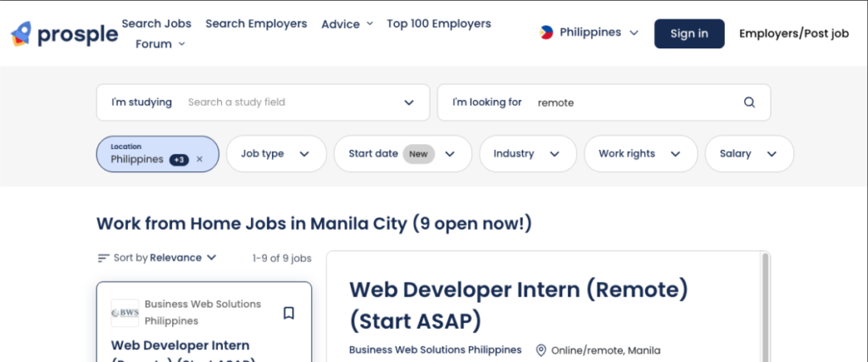
Task: Expand the Salary filter
Action: click(x=748, y=154)
